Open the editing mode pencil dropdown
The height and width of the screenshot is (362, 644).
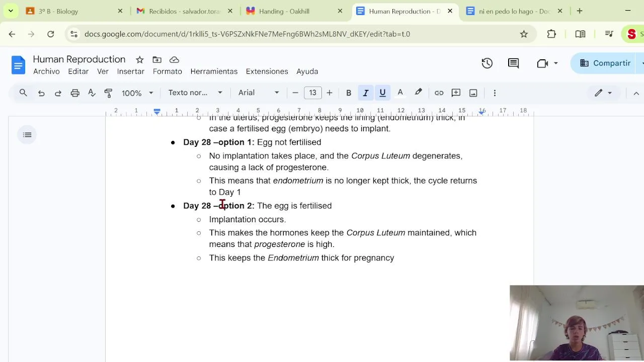[603, 93]
